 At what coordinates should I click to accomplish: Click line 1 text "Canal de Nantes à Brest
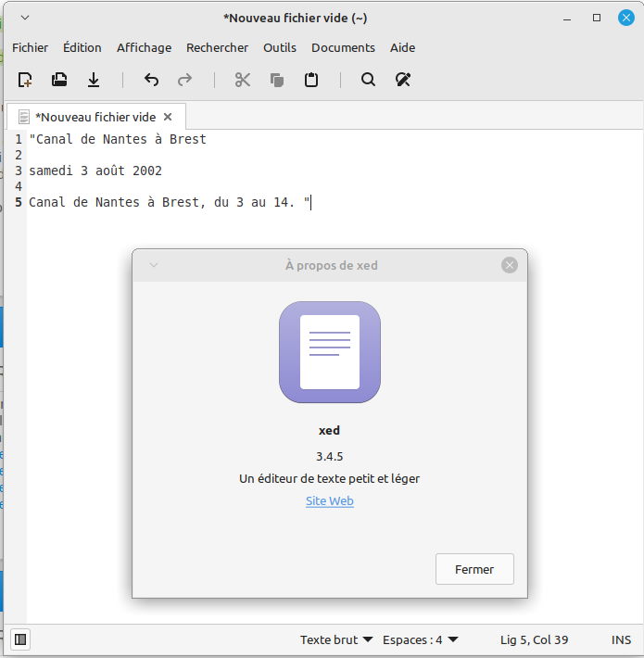[118, 139]
